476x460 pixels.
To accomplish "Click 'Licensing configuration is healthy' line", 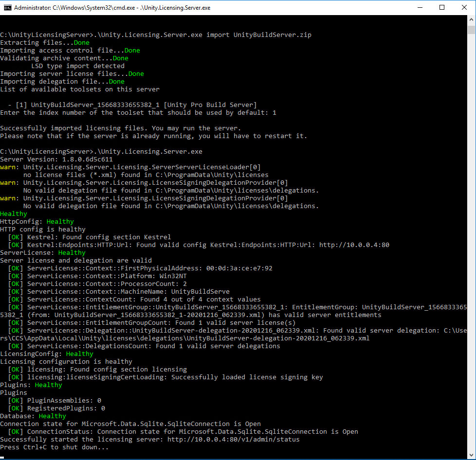I will tap(66, 362).
